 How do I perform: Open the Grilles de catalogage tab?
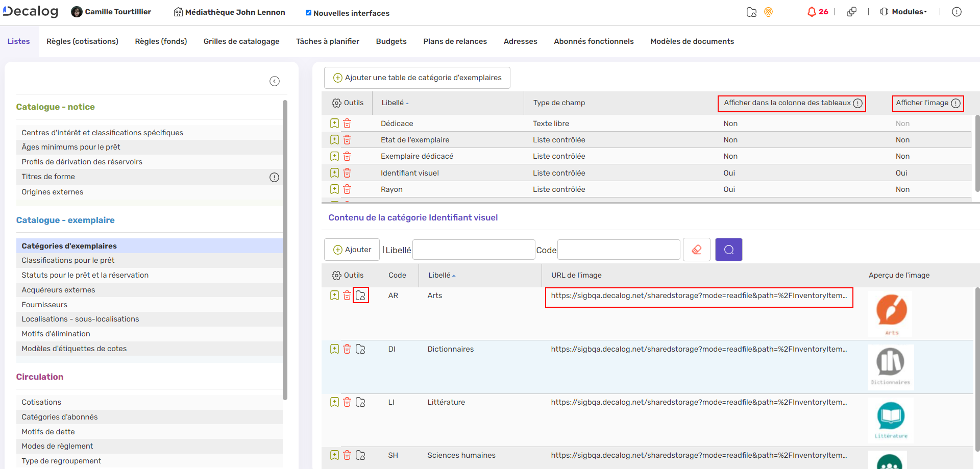pos(241,41)
